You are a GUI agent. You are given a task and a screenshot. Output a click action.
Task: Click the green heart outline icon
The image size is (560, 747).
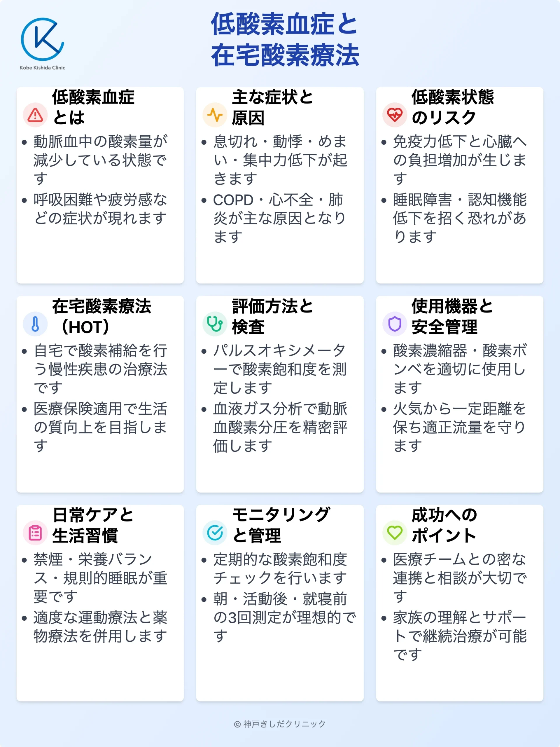point(394,533)
